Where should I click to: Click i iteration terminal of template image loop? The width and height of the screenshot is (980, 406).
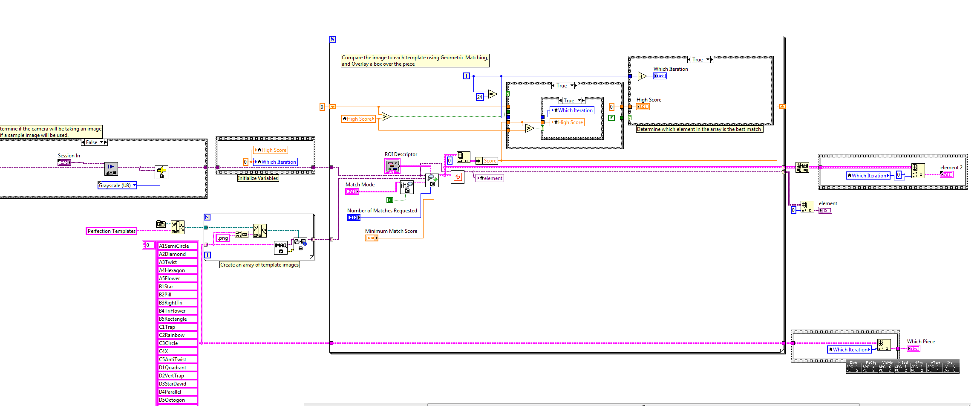208,255
